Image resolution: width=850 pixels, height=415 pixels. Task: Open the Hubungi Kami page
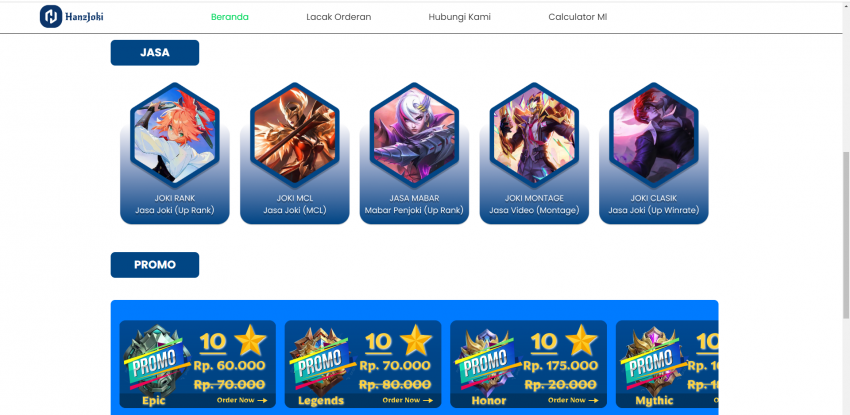click(460, 17)
